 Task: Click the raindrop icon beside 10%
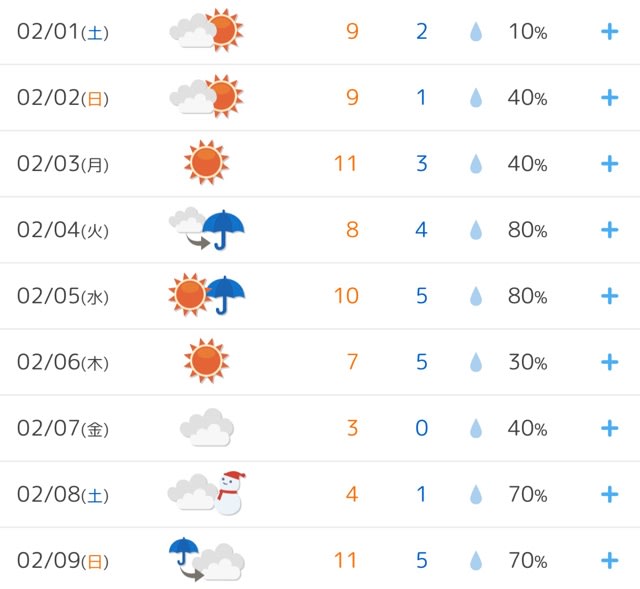click(x=476, y=31)
